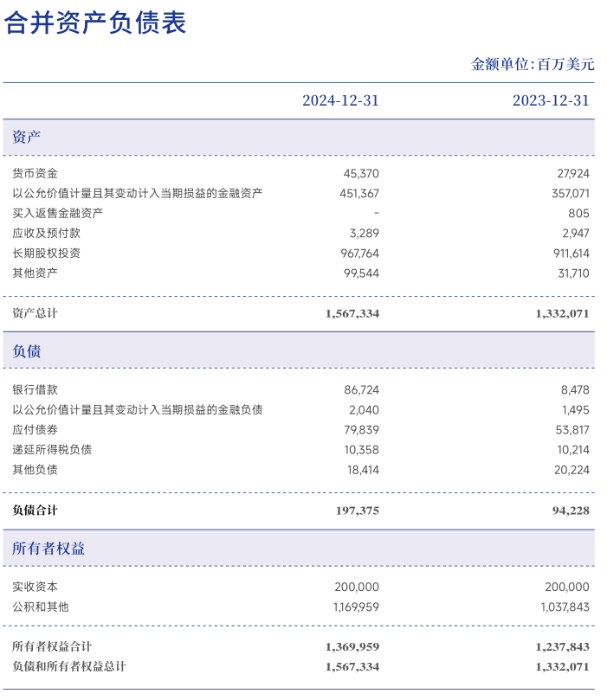This screenshot has height=700, width=607.
Task: Select the 197,375 total liabilities value
Action: (357, 511)
